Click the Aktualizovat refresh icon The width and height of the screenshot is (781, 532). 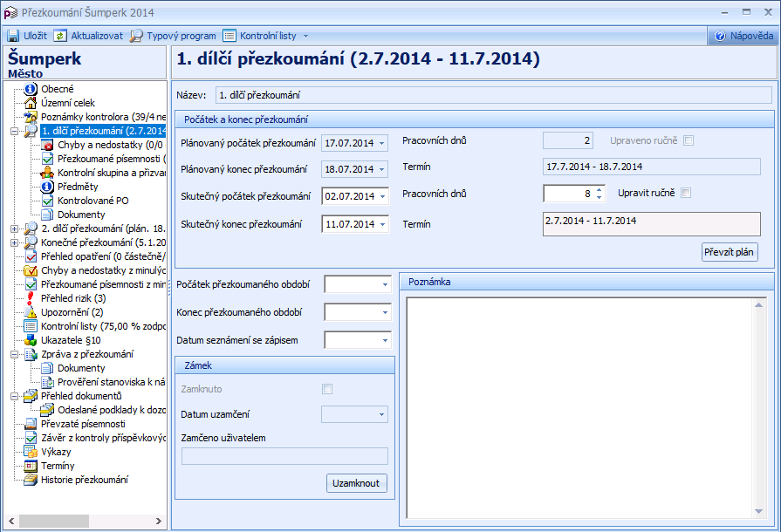click(x=59, y=36)
